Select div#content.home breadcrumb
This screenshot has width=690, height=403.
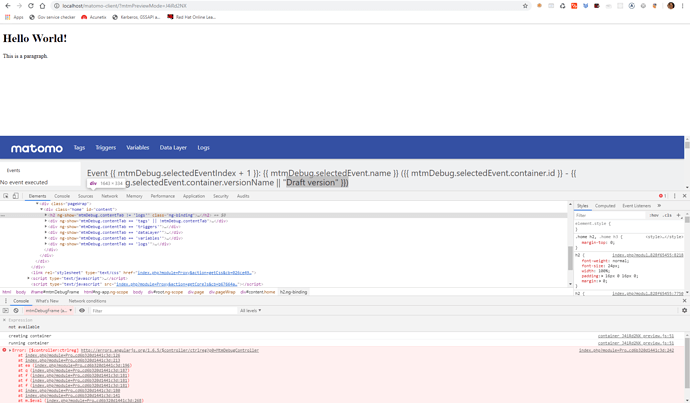257,292
